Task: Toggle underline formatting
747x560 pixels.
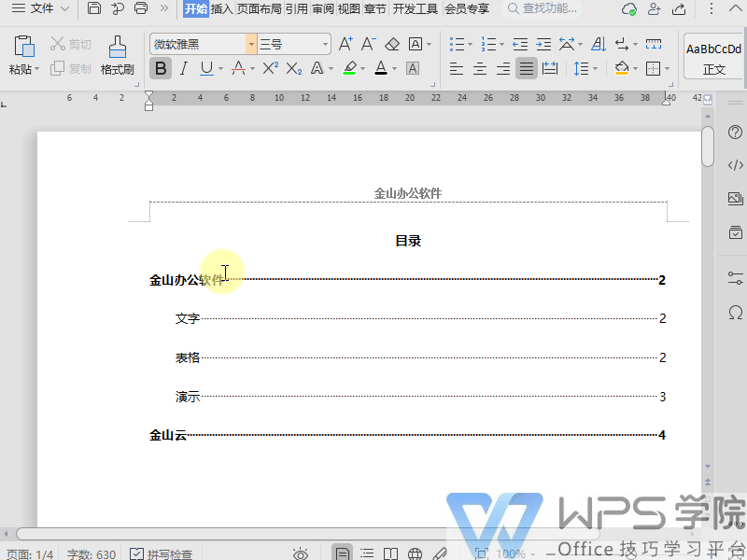Action: point(206,68)
